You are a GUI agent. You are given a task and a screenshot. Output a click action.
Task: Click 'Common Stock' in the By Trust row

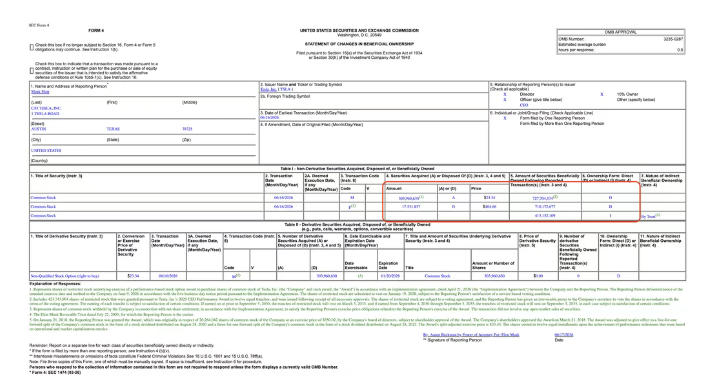click(43, 215)
